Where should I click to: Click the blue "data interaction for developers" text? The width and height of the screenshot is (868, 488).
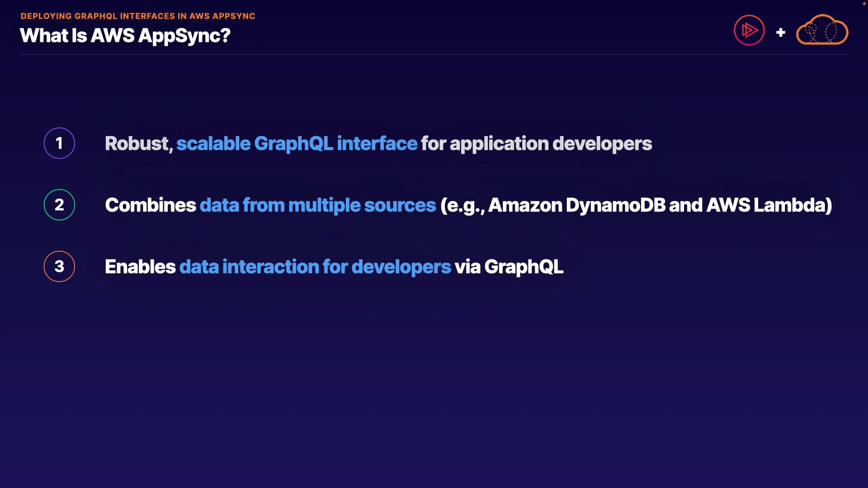315,267
